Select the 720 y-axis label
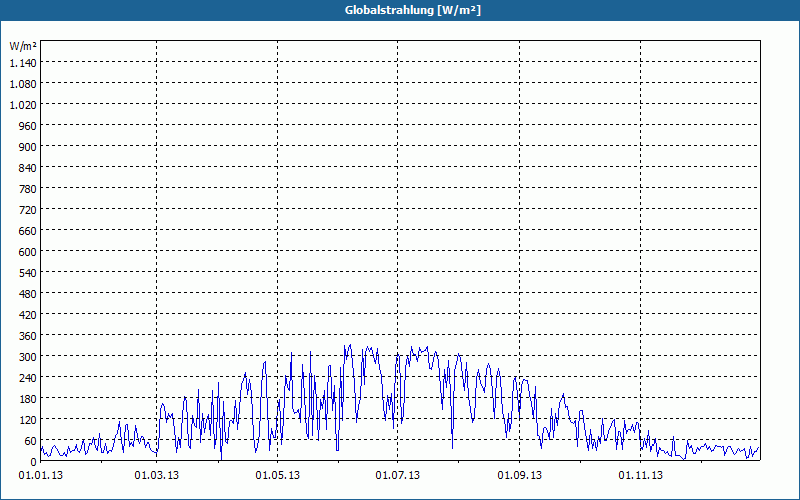Image resolution: width=800 pixels, height=500 pixels. tap(28, 210)
